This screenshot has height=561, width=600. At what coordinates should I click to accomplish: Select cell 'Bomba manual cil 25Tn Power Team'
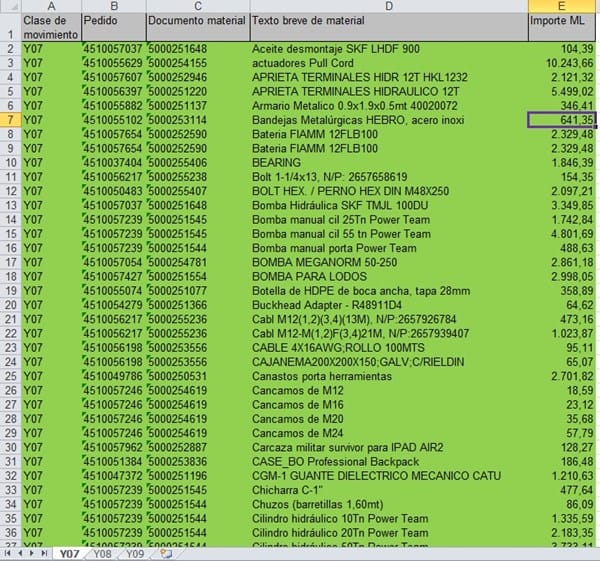389,220
